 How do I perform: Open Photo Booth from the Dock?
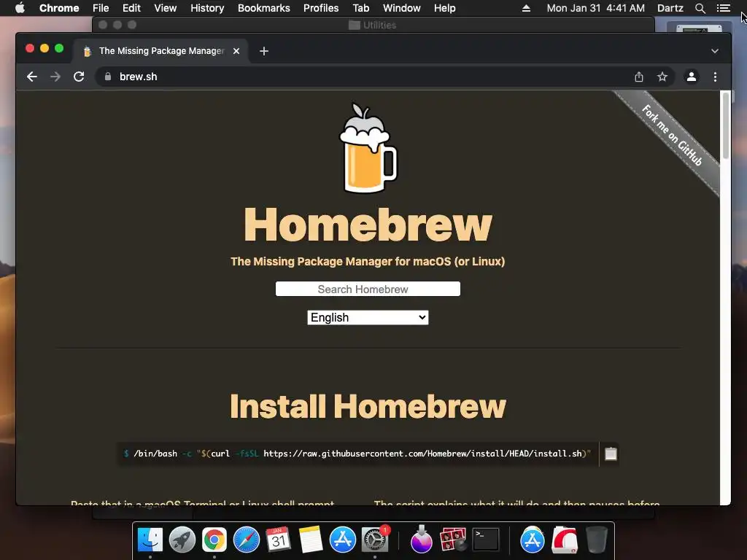[452, 540]
